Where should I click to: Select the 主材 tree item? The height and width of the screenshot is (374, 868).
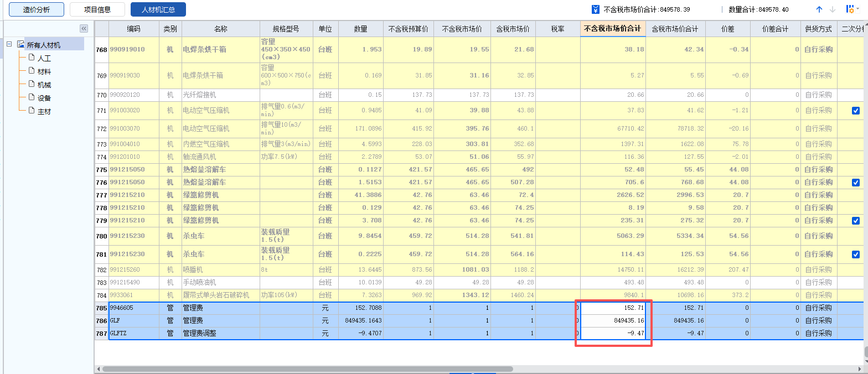coord(44,111)
